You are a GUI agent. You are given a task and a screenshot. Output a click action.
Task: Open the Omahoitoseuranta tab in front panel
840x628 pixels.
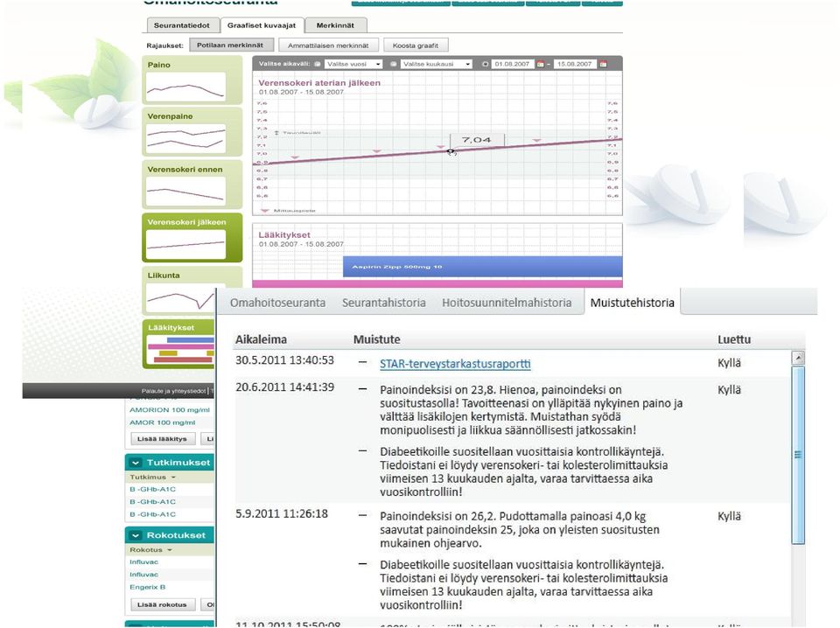(277, 303)
